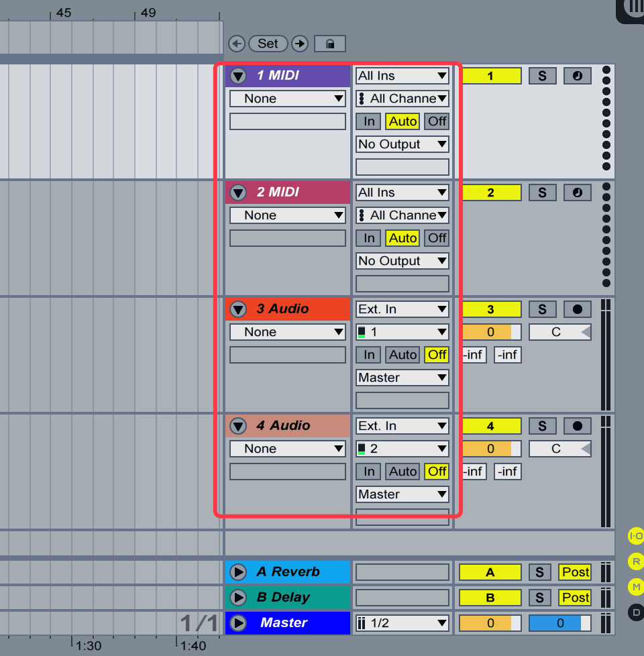
Task: Toggle A Reverb Post button
Action: pos(575,572)
